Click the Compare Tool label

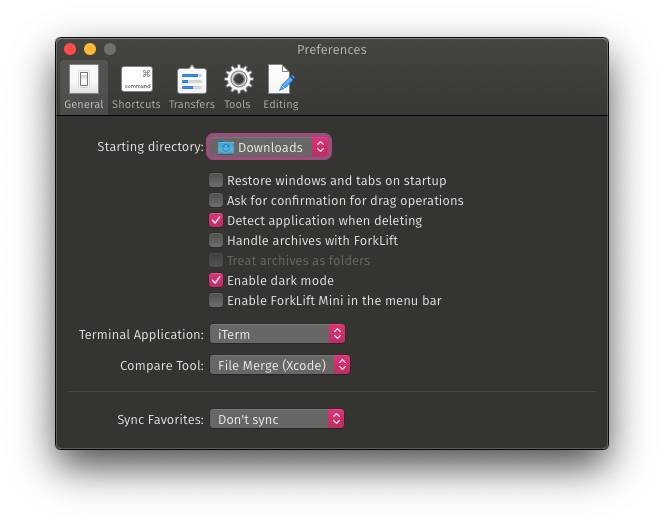(162, 365)
